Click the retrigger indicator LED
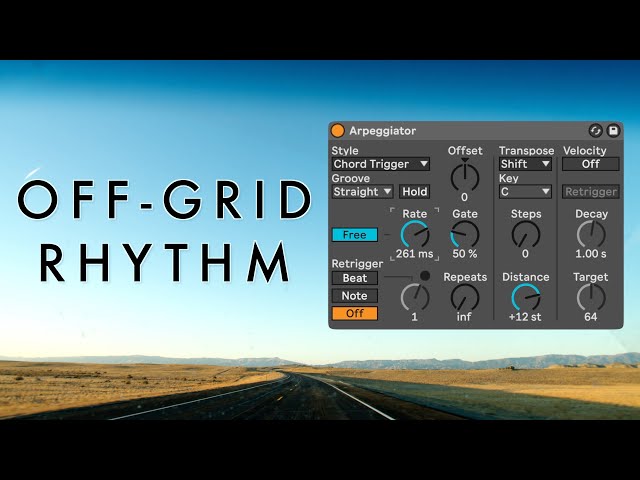Viewport: 640px width, 480px height. 425,276
